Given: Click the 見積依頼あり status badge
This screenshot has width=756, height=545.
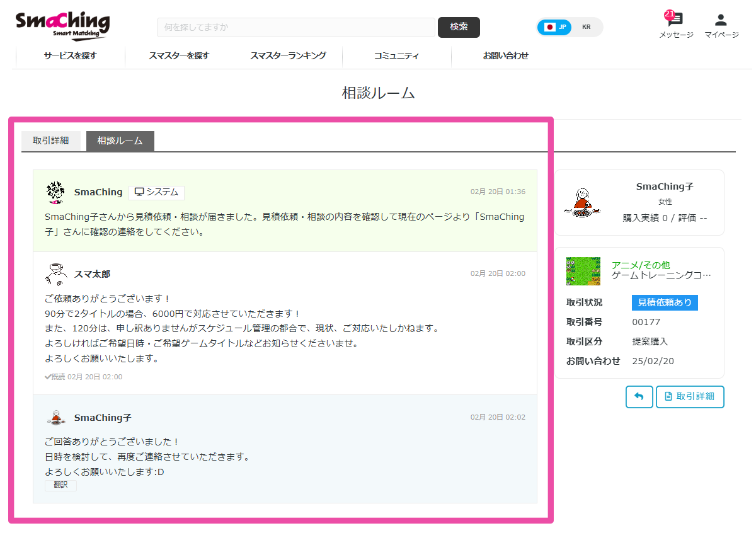Looking at the screenshot, I should (x=665, y=302).
